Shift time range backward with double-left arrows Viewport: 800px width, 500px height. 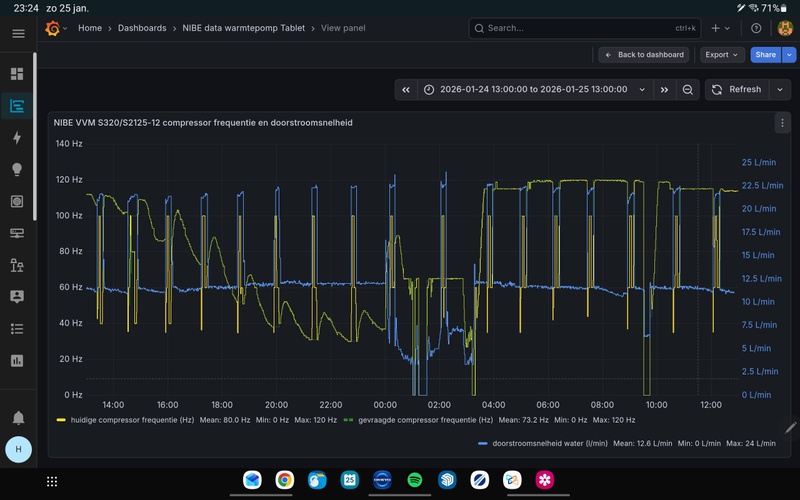tap(406, 90)
